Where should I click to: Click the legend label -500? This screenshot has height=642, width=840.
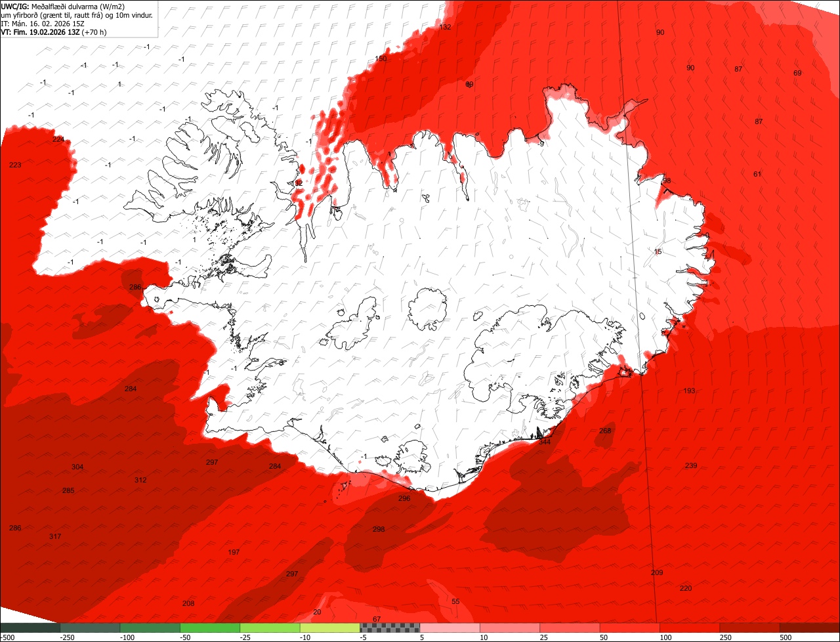(7, 637)
